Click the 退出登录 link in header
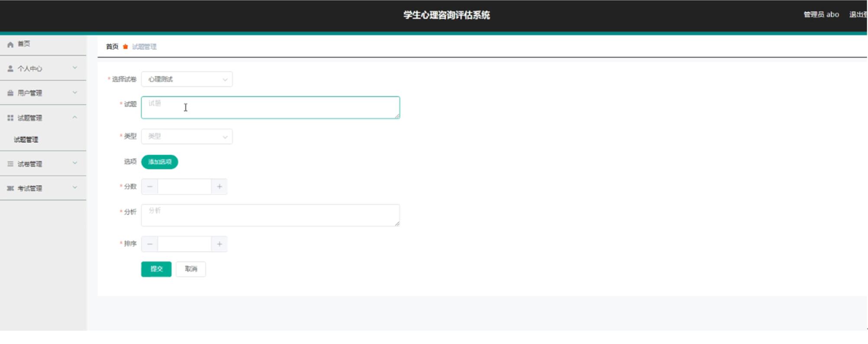This screenshot has width=868, height=344. [x=858, y=15]
